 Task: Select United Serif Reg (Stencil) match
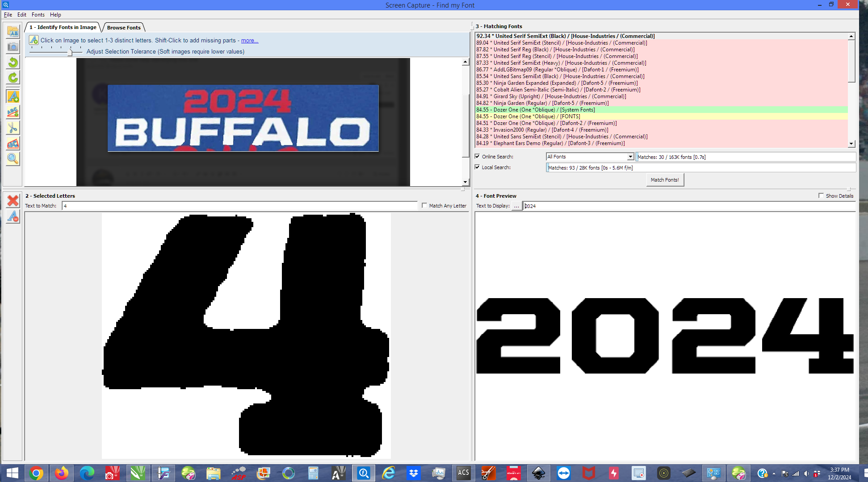[x=662, y=56]
